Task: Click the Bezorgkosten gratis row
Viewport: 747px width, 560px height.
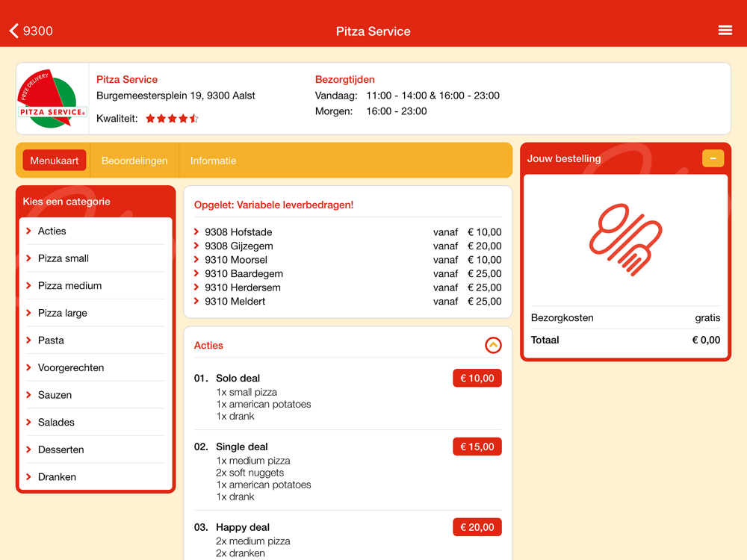Action: (625, 317)
